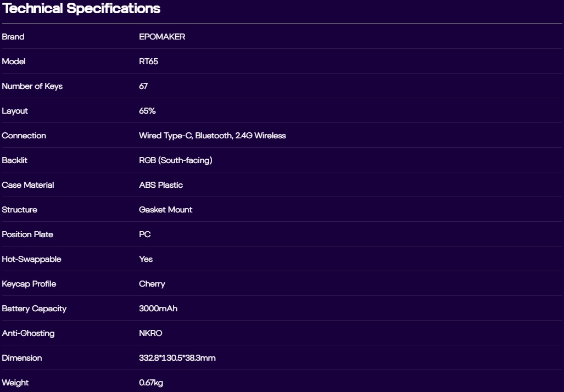This screenshot has width=564, height=392.
Task: Click the Position Plate label
Action: pyautogui.click(x=27, y=234)
